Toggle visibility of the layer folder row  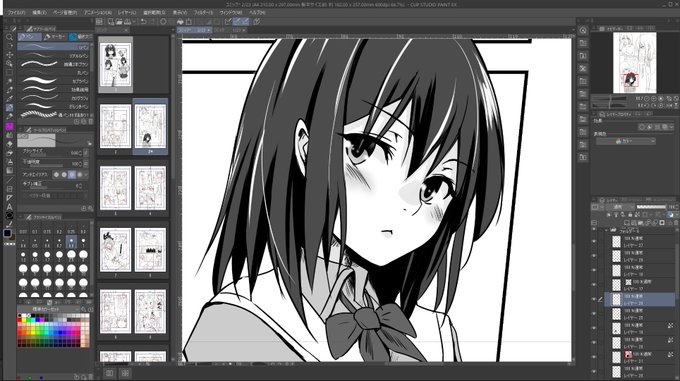(x=594, y=230)
